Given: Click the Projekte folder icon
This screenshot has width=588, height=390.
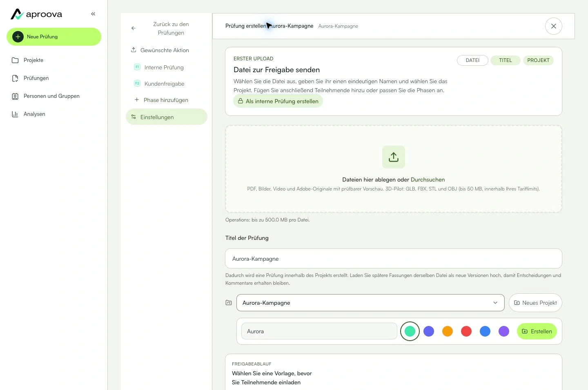Looking at the screenshot, I should pos(15,60).
